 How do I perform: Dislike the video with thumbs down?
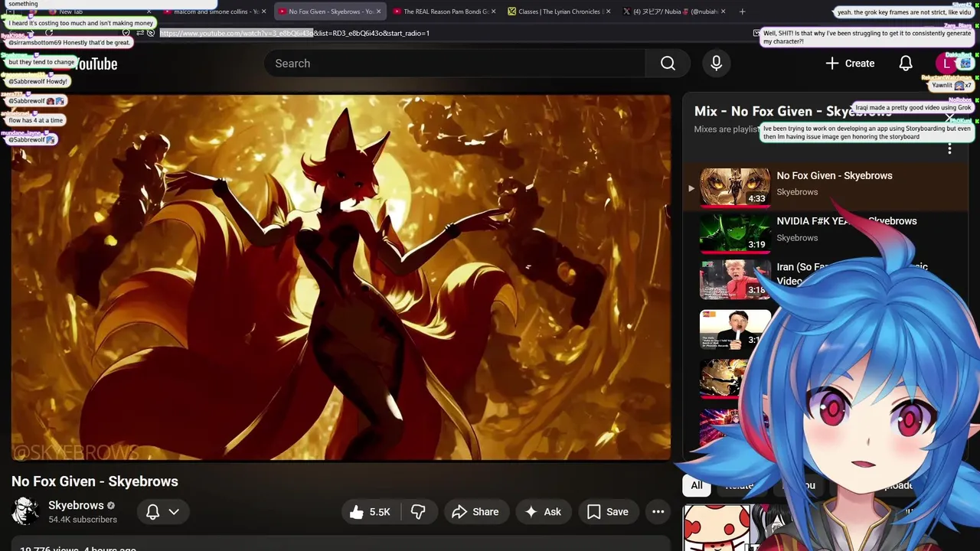[x=418, y=512]
